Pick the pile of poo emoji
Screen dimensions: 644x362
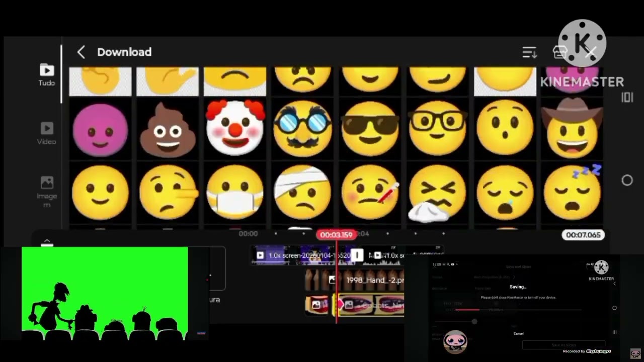(x=168, y=130)
